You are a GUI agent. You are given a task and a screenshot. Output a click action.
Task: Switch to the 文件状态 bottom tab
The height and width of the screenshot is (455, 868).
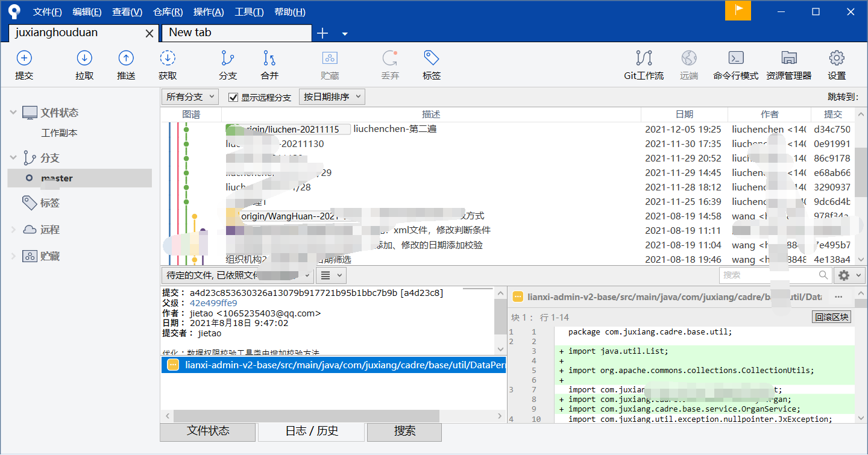pos(208,431)
